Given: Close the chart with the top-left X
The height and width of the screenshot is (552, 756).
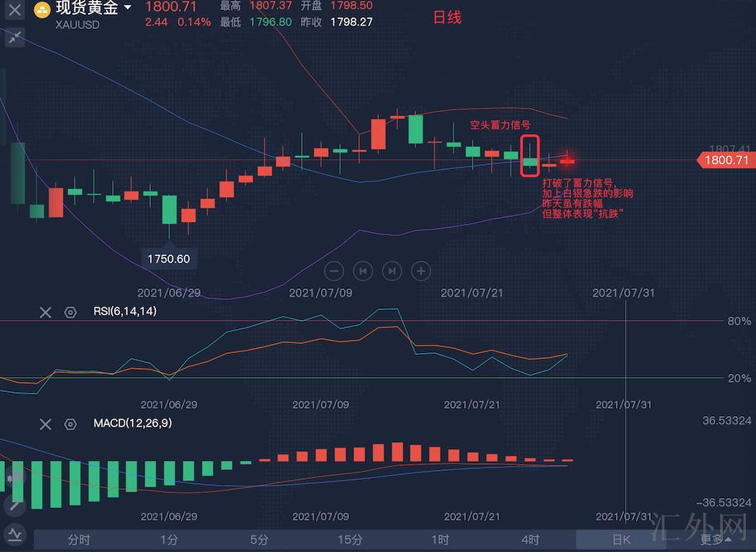Looking at the screenshot, I should tap(14, 10).
